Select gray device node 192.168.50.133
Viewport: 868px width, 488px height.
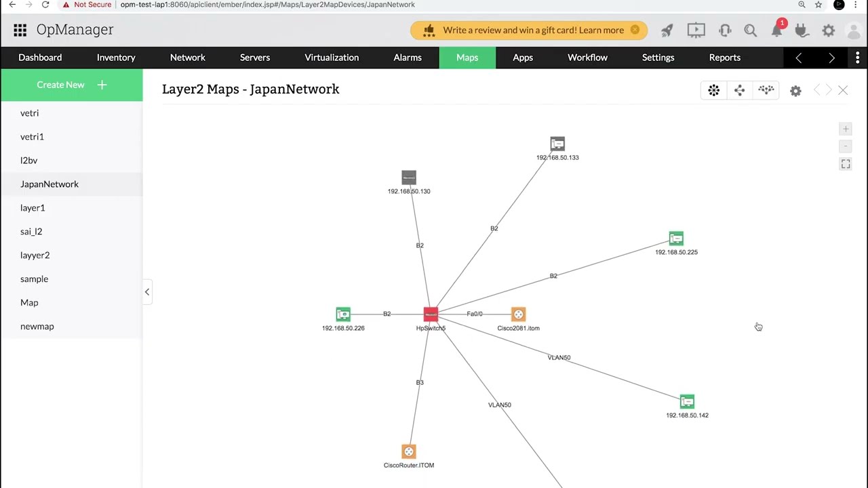[x=557, y=144]
